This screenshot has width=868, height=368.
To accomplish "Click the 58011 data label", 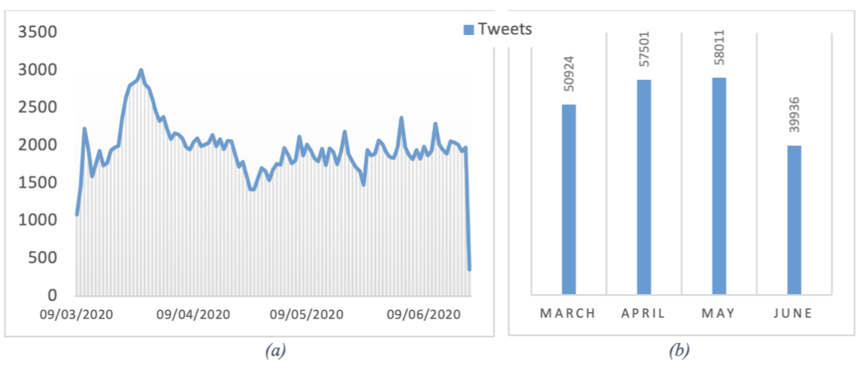I will 719,47.
